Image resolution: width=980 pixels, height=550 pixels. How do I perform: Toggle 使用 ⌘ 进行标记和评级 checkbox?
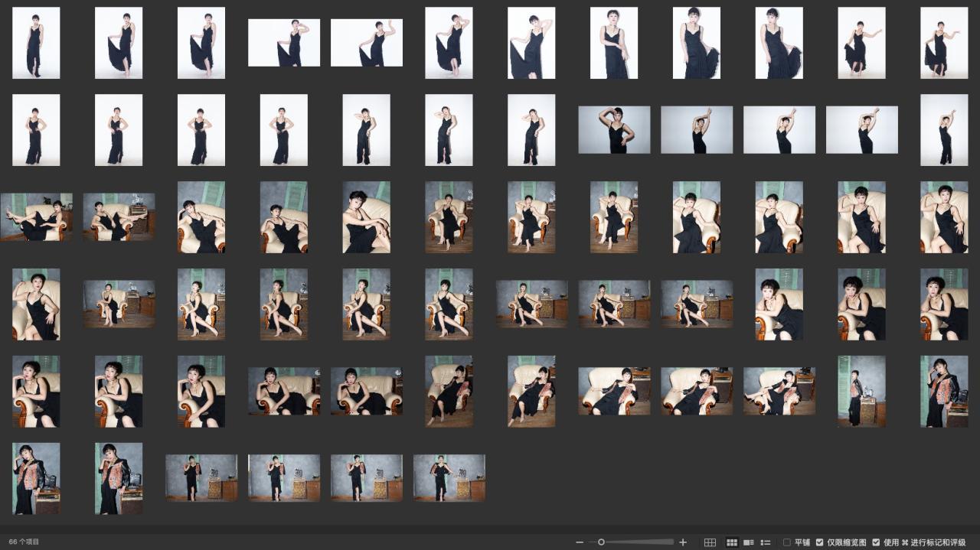click(876, 542)
